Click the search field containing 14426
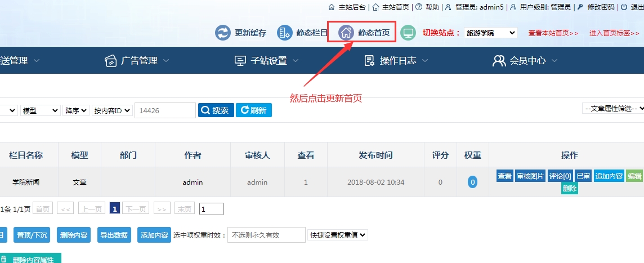Viewport: 644px width, 263px height. coord(164,111)
